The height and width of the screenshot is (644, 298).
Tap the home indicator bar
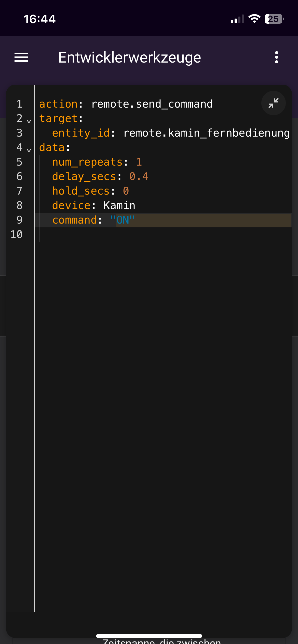[x=149, y=636]
